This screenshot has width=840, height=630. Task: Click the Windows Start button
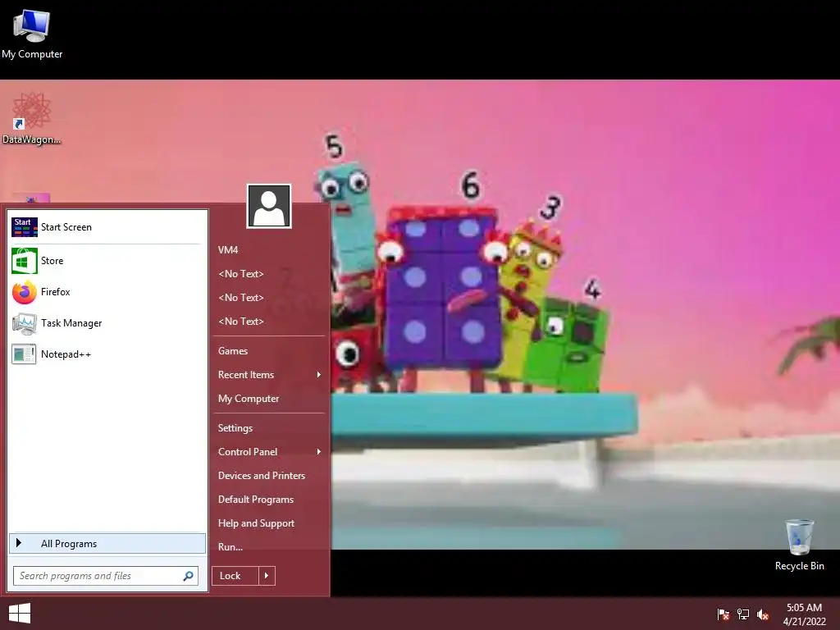coord(20,614)
